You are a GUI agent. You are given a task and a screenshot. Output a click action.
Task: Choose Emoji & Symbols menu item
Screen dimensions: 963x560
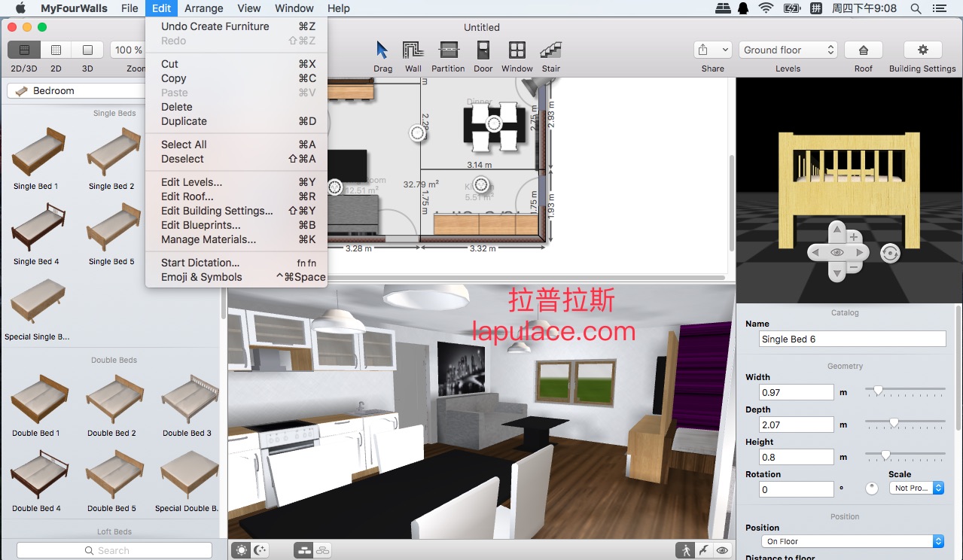coord(236,277)
